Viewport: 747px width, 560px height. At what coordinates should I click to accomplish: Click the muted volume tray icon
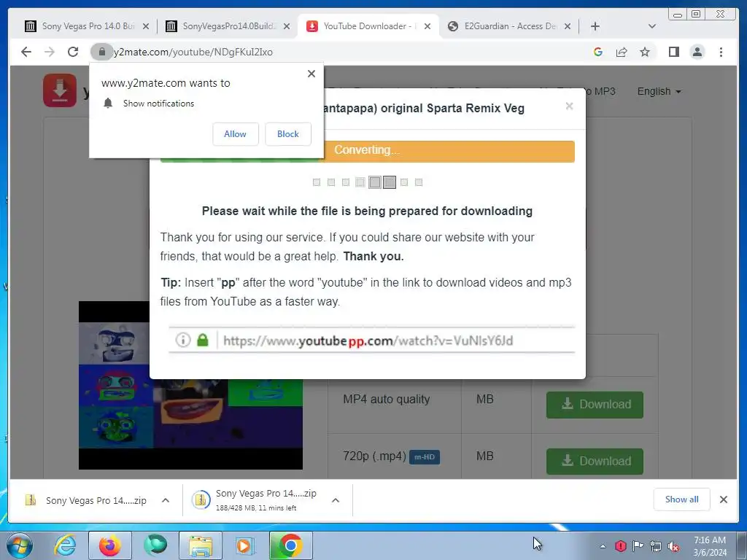tap(673, 547)
